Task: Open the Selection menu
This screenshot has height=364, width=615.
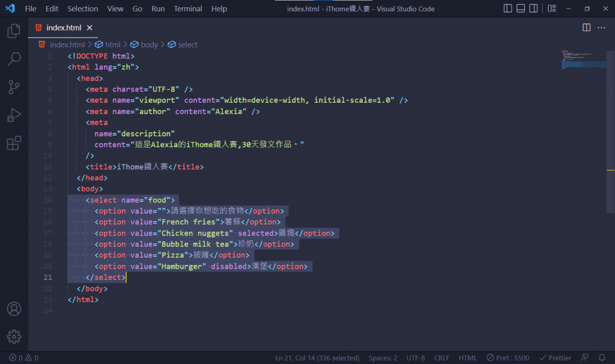Action: pos(83,8)
